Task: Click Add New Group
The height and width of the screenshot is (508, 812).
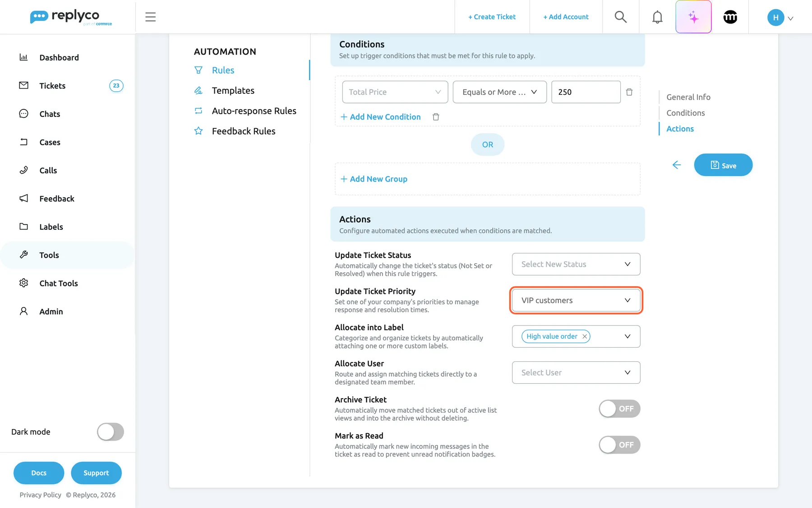Action: point(374,179)
